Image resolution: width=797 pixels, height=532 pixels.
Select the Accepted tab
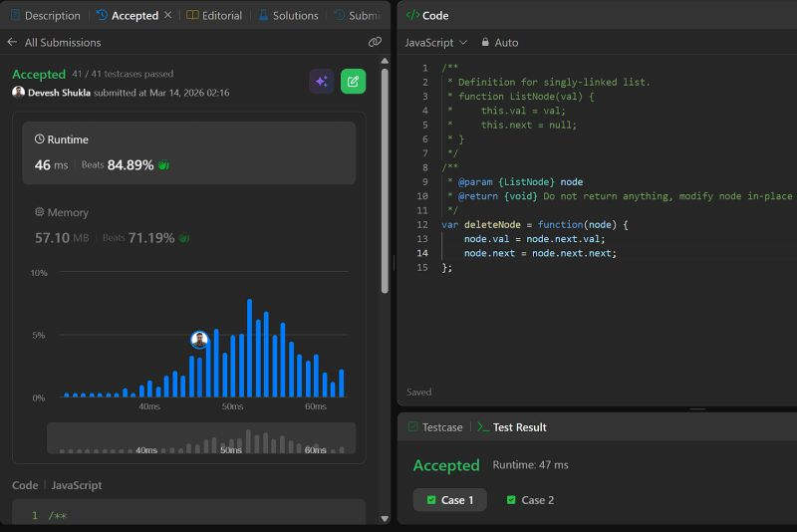click(128, 16)
